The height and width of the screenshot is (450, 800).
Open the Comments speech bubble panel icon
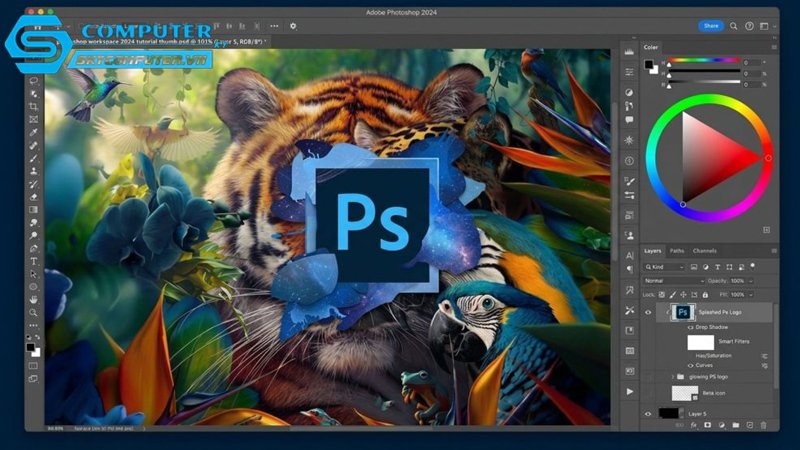629,120
